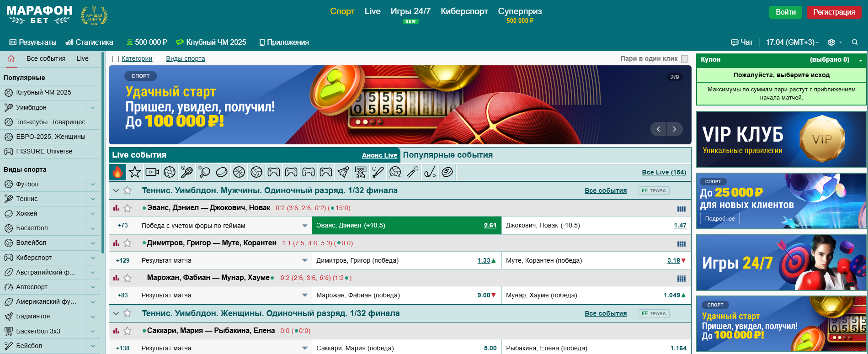Screen dimensions: 868x354
Task: Select odds 1.47 for Джокович (-10.5)
Action: pos(680,225)
